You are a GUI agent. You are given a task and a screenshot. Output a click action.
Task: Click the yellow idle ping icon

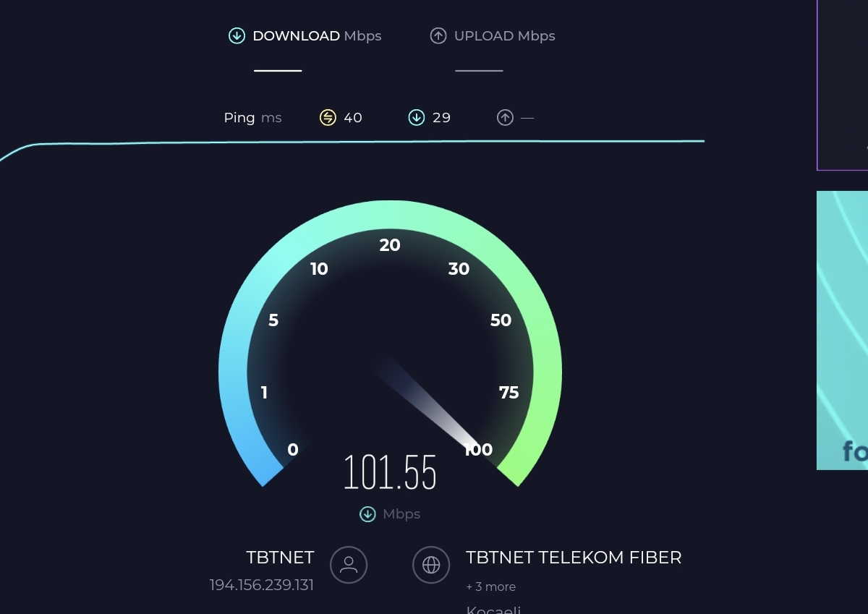(x=328, y=117)
